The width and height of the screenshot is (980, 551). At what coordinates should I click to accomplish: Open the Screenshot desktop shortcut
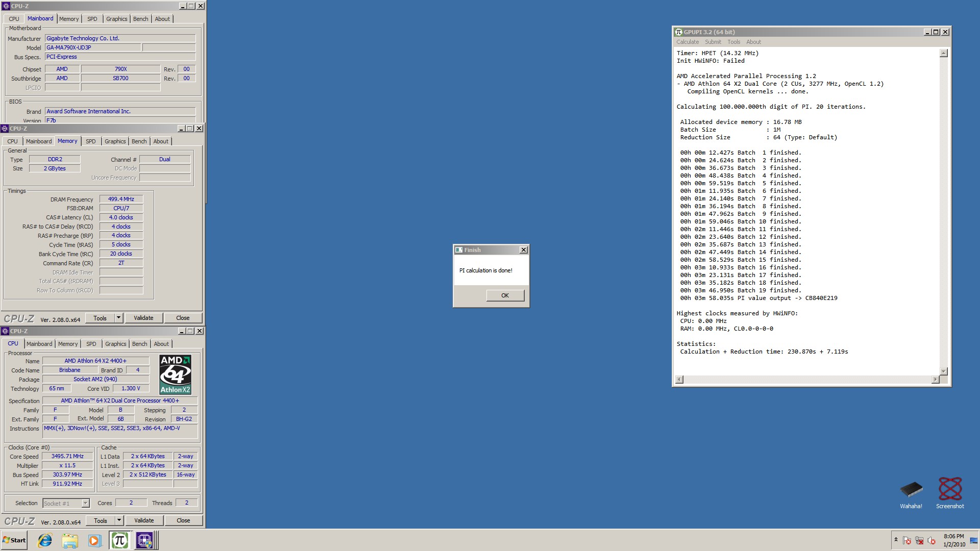click(950, 493)
